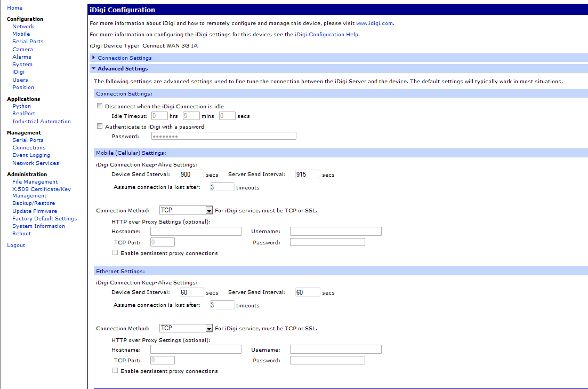Click Ethernet Server Send Interval field
Image resolution: width=588 pixels, height=389 pixels.
pos(308,292)
